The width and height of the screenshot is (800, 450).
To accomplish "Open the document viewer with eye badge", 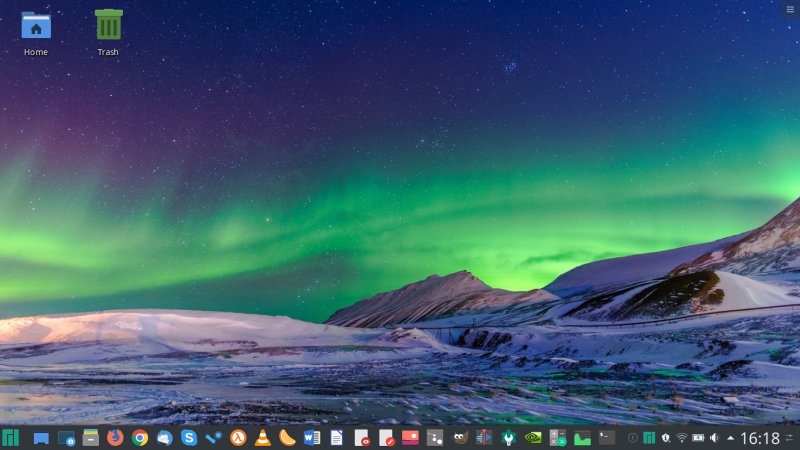I will 361,438.
